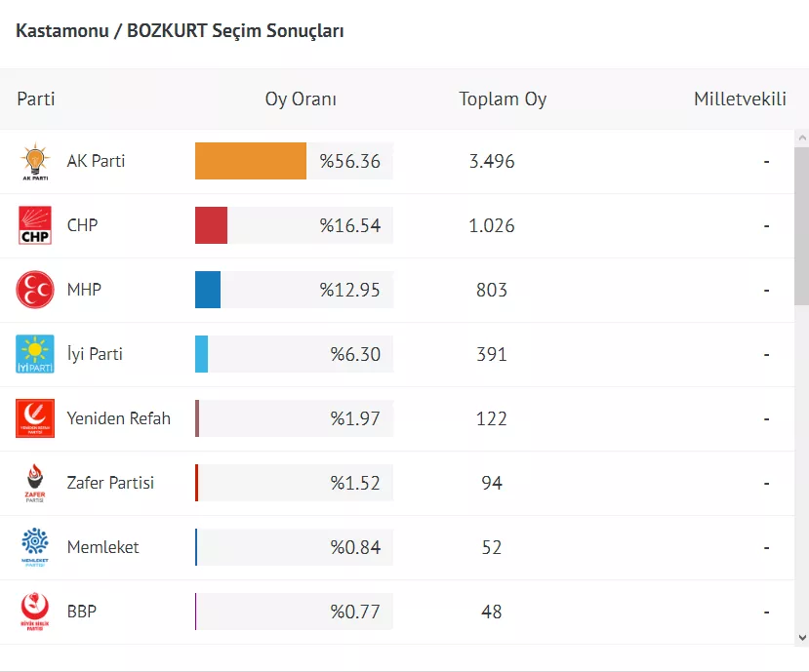
Task: Click the Yeniden Refah party name
Action: click(118, 418)
